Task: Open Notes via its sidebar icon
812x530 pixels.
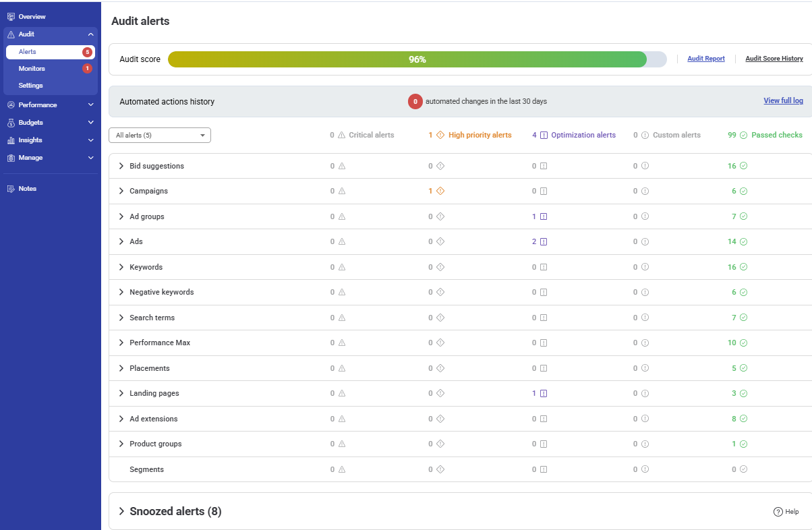Action: (x=12, y=188)
